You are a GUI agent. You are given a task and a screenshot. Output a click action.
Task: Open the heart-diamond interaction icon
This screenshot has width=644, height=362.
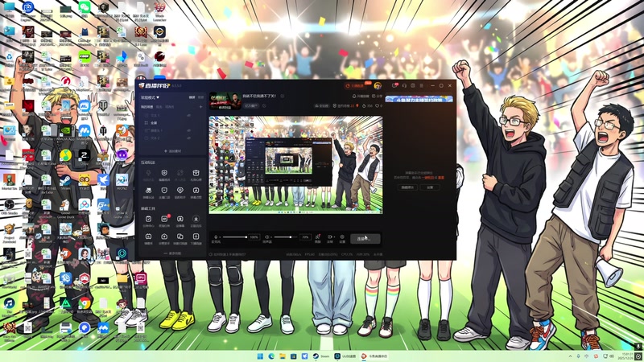tap(180, 191)
